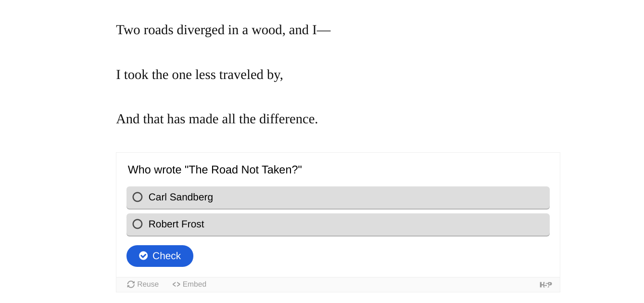Choose the "Robert Frost" answer label
644x303 pixels.
click(176, 224)
